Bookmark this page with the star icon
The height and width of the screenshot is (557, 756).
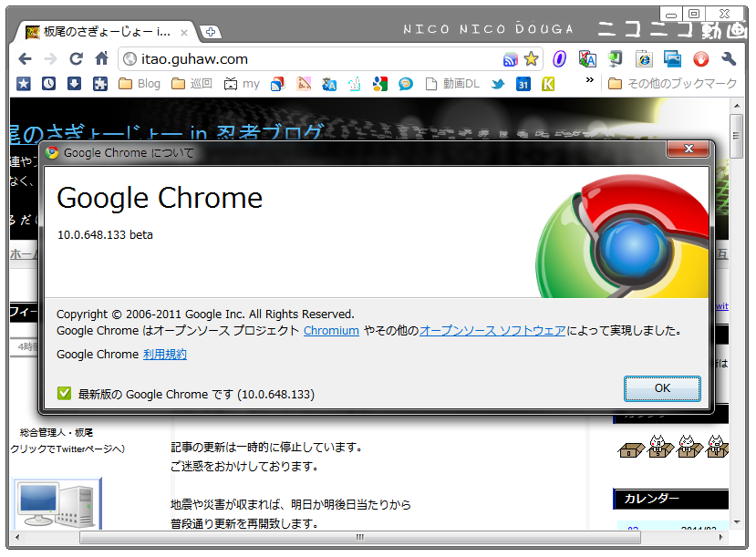tap(531, 58)
